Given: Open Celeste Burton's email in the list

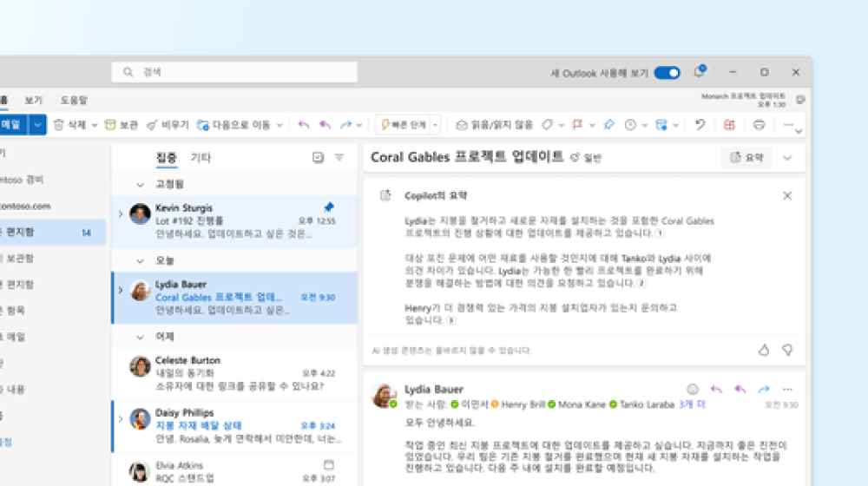Looking at the screenshot, I should click(x=234, y=373).
